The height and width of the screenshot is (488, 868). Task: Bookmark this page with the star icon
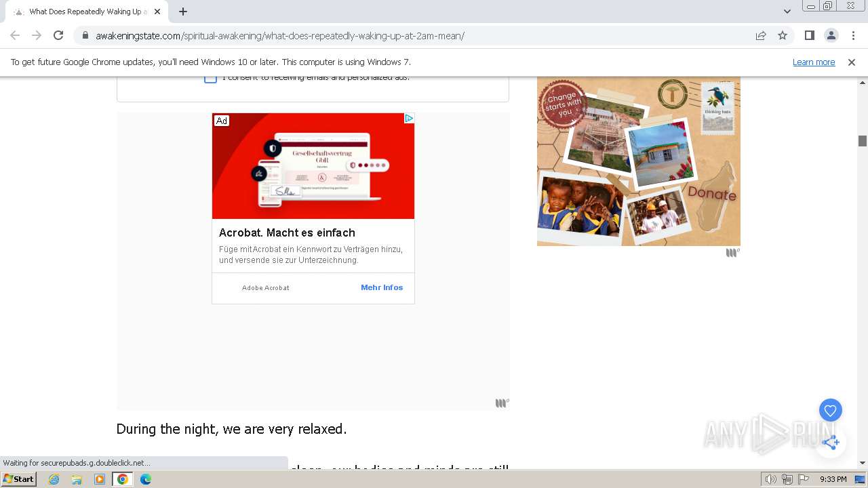pyautogui.click(x=783, y=35)
